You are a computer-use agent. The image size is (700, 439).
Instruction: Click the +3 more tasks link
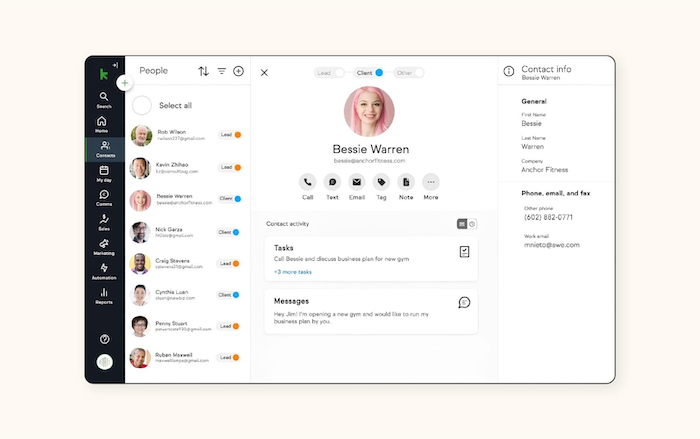[293, 272]
